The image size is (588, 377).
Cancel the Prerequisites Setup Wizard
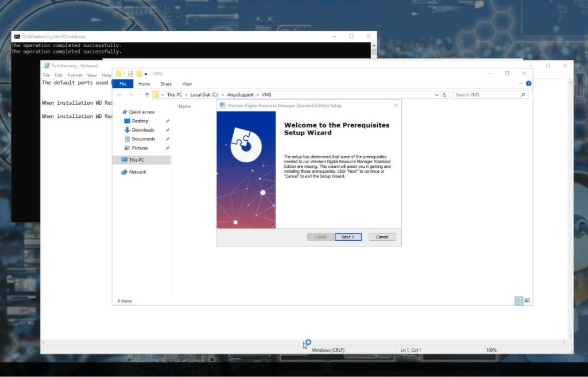point(382,237)
